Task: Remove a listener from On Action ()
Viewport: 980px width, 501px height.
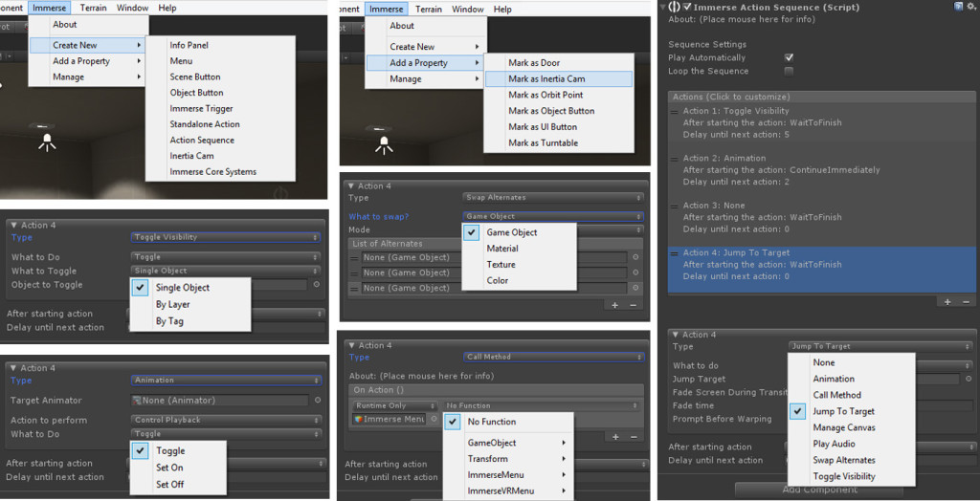Action: [634, 437]
